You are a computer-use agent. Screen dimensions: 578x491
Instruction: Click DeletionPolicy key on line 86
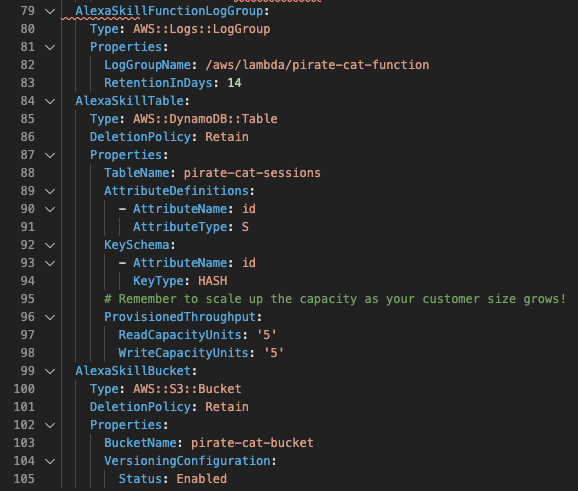click(x=140, y=137)
